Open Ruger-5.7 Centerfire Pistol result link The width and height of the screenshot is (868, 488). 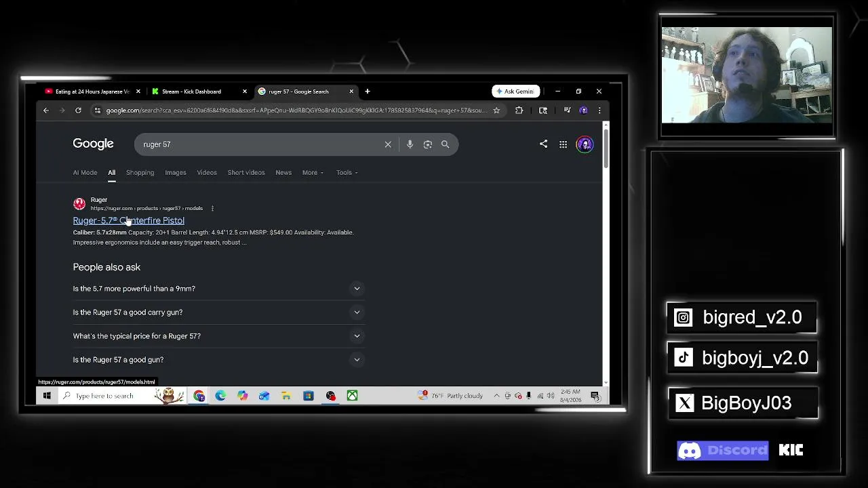point(129,220)
